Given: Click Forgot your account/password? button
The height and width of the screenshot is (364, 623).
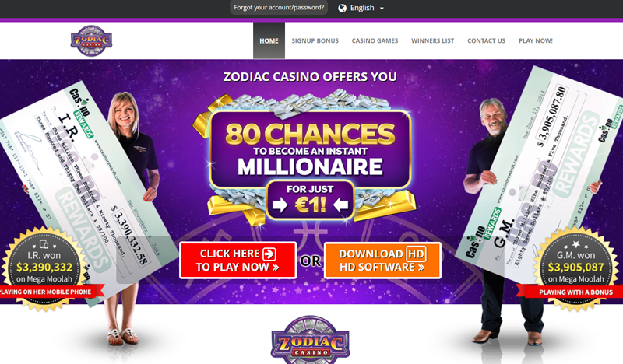Looking at the screenshot, I should (x=279, y=8).
